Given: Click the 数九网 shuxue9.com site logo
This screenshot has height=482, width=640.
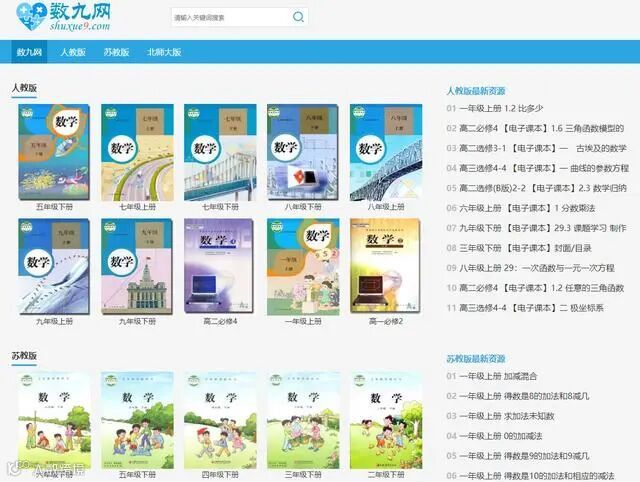Looking at the screenshot, I should pyautogui.click(x=63, y=17).
